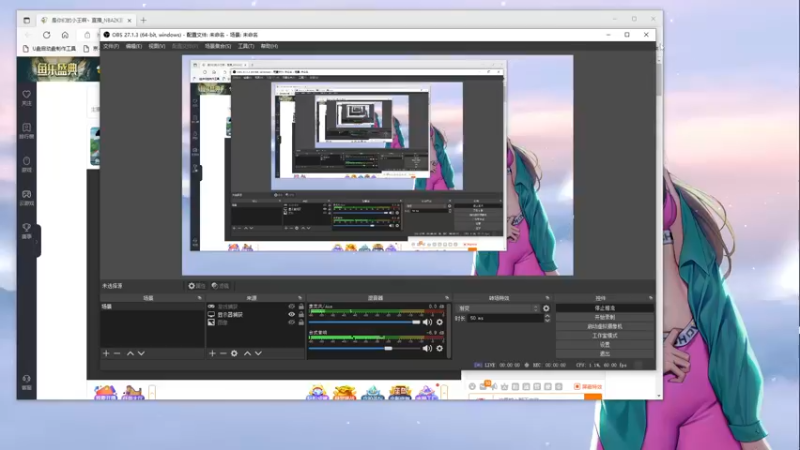Open the transition properties gear icon
This screenshot has width=800, height=450.
coord(546,308)
